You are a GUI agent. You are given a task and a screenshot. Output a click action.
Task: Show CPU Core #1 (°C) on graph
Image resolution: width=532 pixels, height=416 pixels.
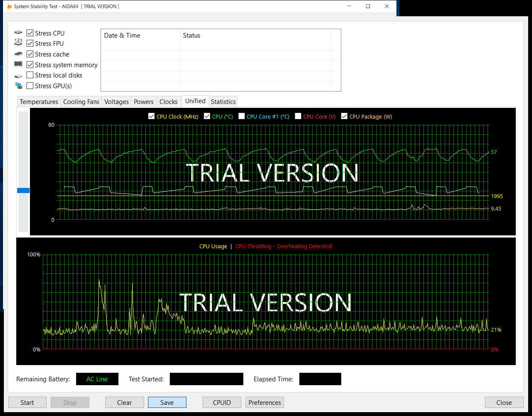coord(242,116)
